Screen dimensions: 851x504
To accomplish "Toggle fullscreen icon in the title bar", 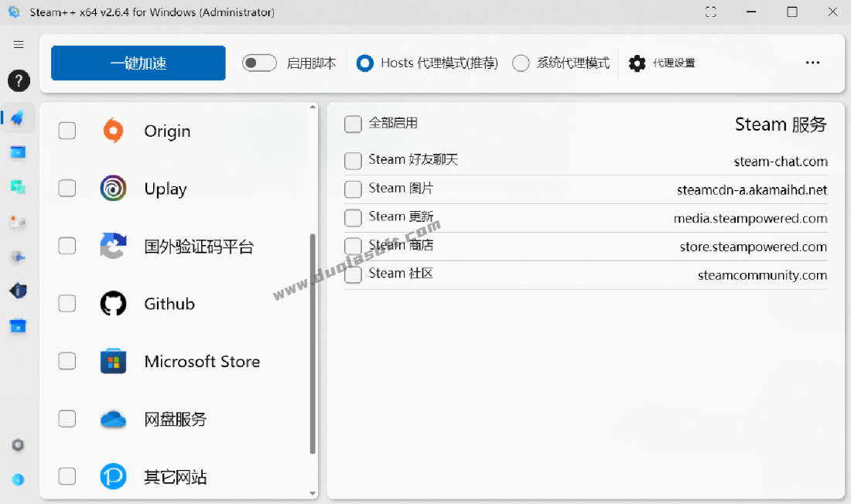I will coord(711,12).
